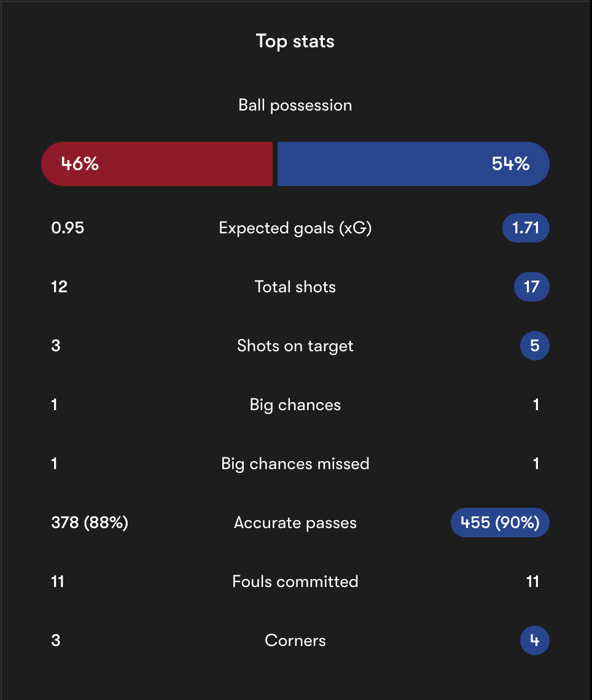Select the Big chances label

point(295,405)
